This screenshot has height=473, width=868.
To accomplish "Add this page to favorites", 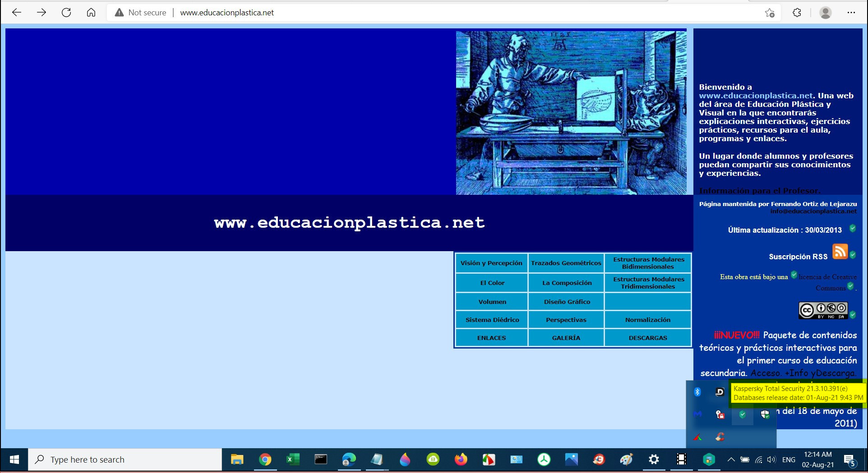I will 770,13.
